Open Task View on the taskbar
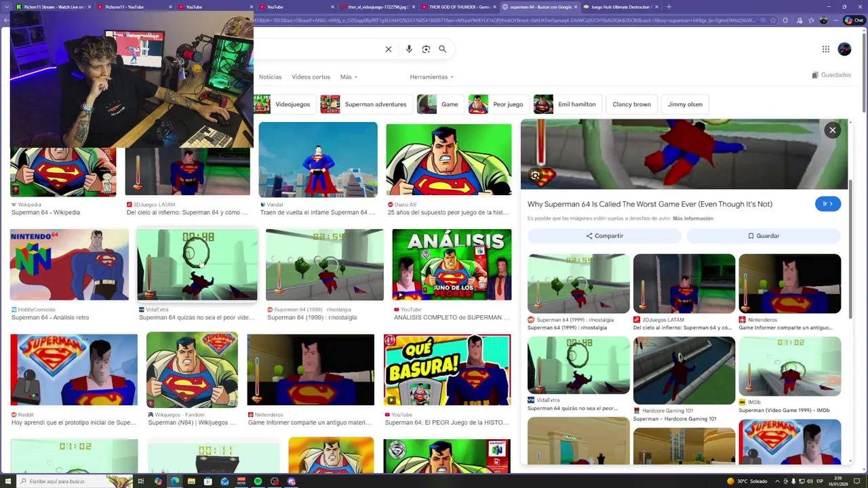Image resolution: width=868 pixels, height=488 pixels. tap(141, 481)
